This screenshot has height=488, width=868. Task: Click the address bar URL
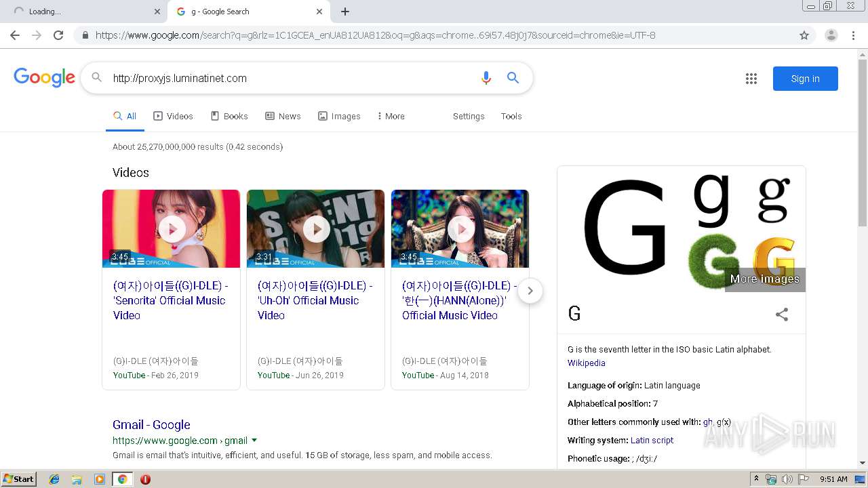(375, 35)
